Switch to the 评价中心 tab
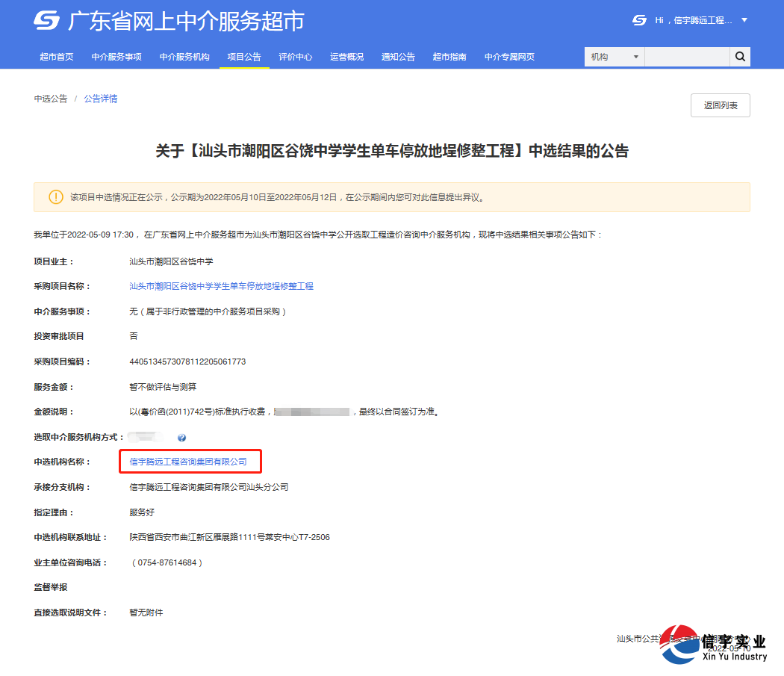This screenshot has width=784, height=676. point(296,56)
